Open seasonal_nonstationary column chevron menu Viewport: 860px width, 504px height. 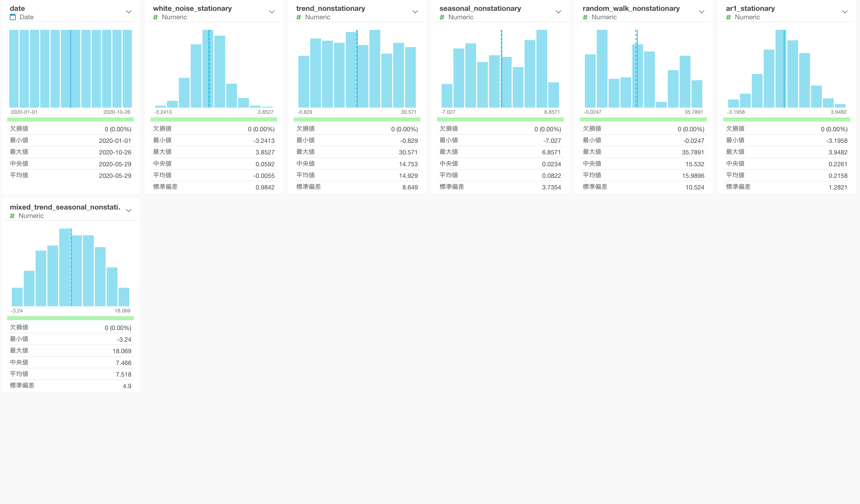[x=558, y=12]
